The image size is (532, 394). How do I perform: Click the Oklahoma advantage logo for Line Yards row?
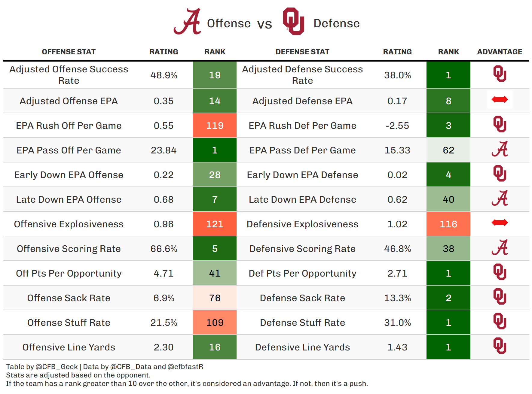(500, 346)
